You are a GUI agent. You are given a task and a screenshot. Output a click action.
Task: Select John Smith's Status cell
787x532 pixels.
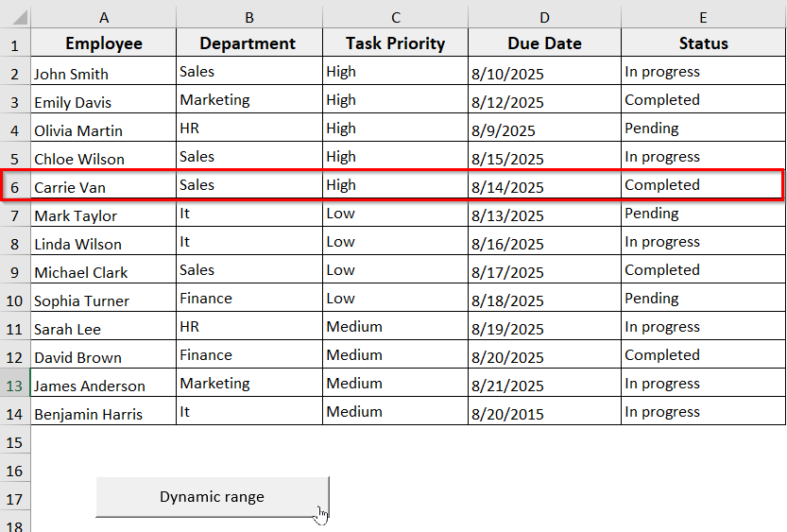click(x=703, y=72)
